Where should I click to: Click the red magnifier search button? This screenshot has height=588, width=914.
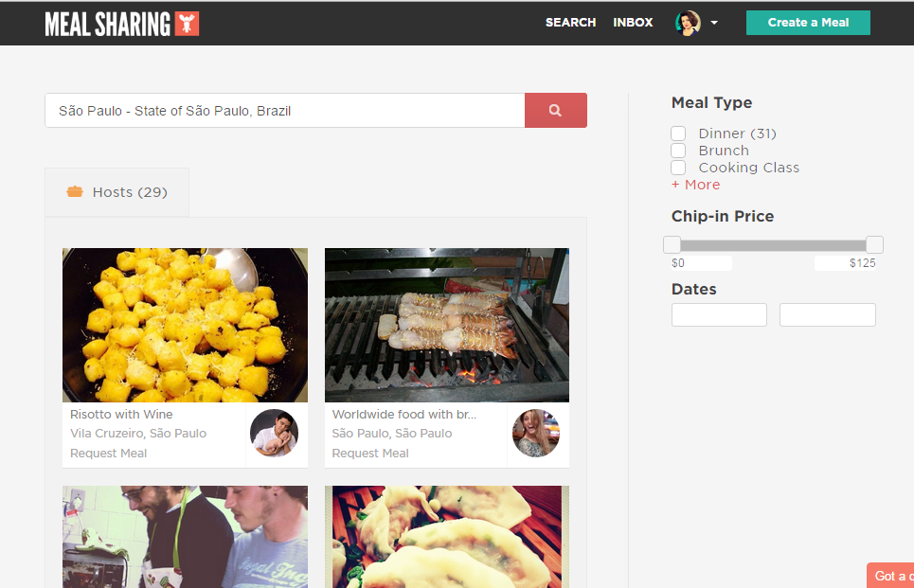pos(556,110)
